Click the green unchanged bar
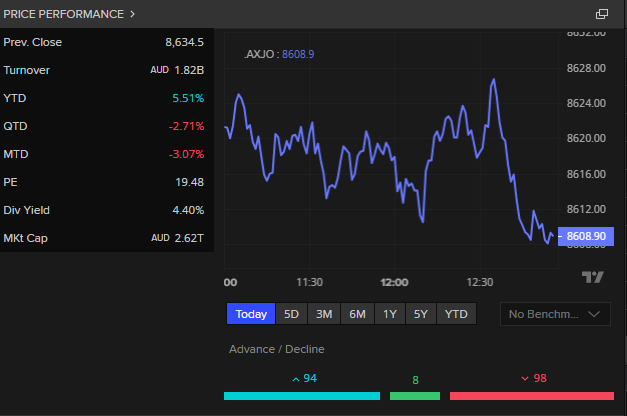The height and width of the screenshot is (416, 627). [414, 396]
